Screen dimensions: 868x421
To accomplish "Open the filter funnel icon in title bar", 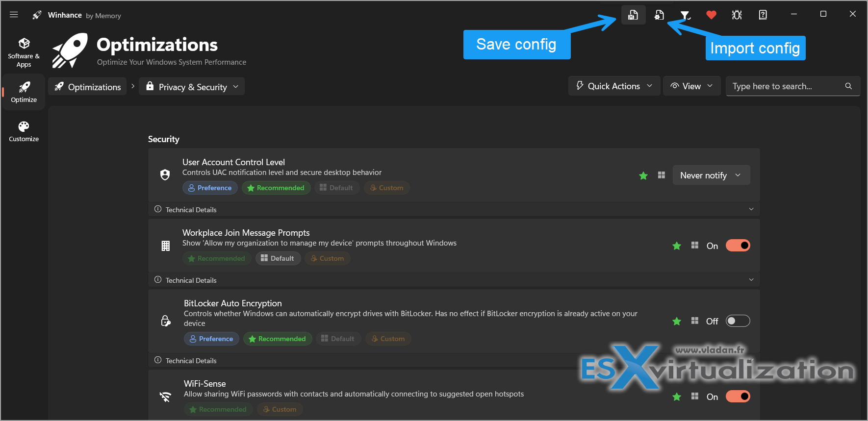I will tap(685, 15).
